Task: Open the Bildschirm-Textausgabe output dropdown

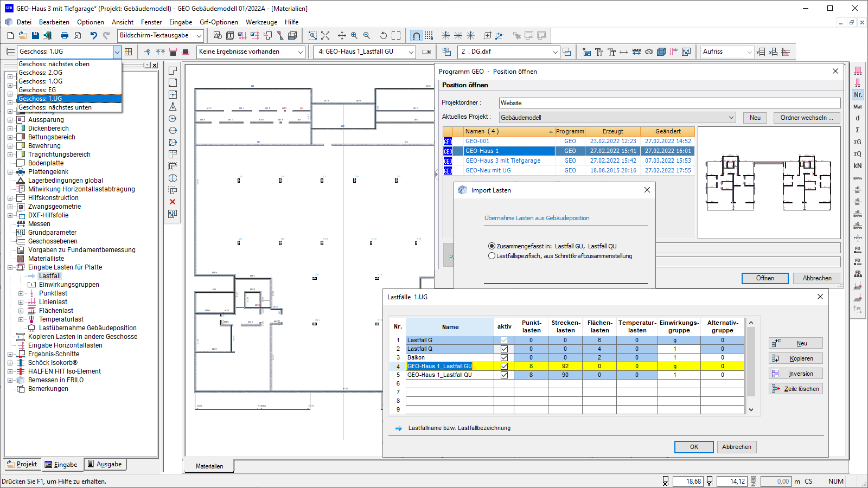Action: (199, 36)
